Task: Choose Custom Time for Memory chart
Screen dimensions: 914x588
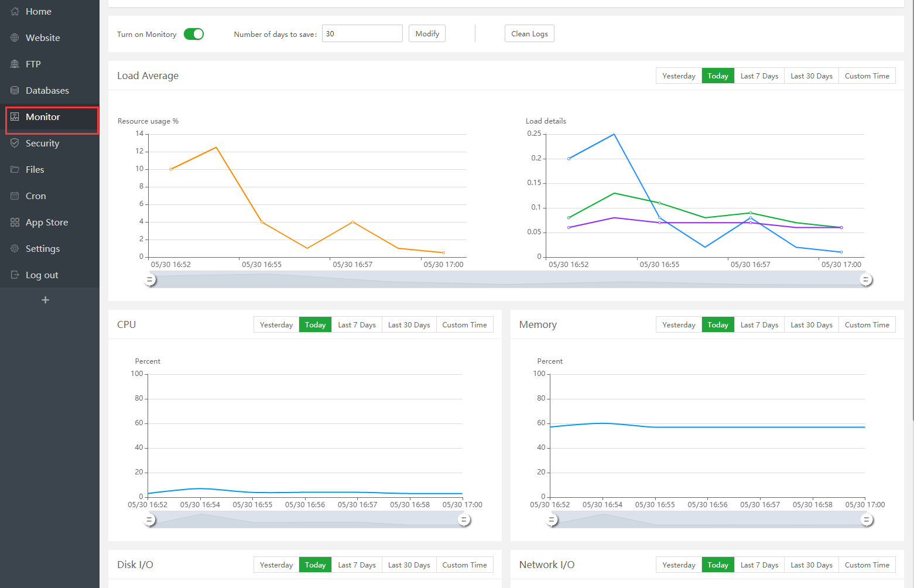Action: point(867,325)
